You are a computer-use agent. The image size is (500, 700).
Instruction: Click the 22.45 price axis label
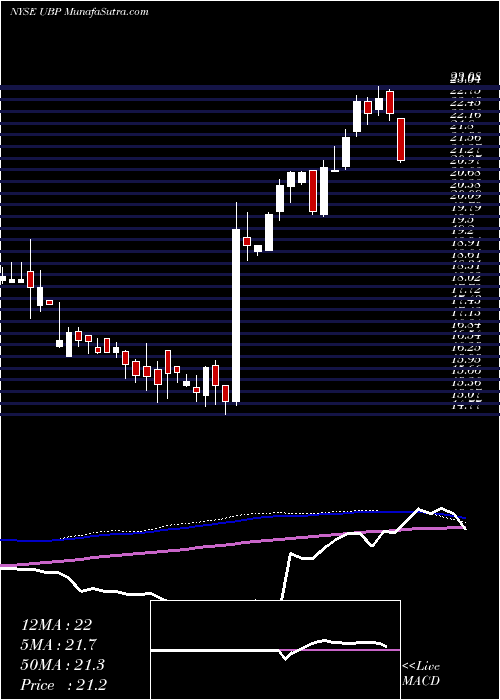coord(466,103)
